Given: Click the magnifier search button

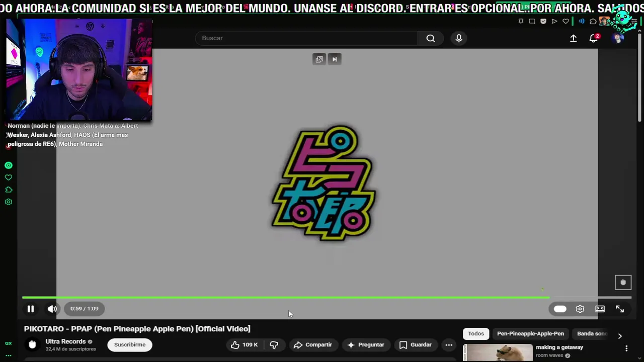Looking at the screenshot, I should [431, 38].
